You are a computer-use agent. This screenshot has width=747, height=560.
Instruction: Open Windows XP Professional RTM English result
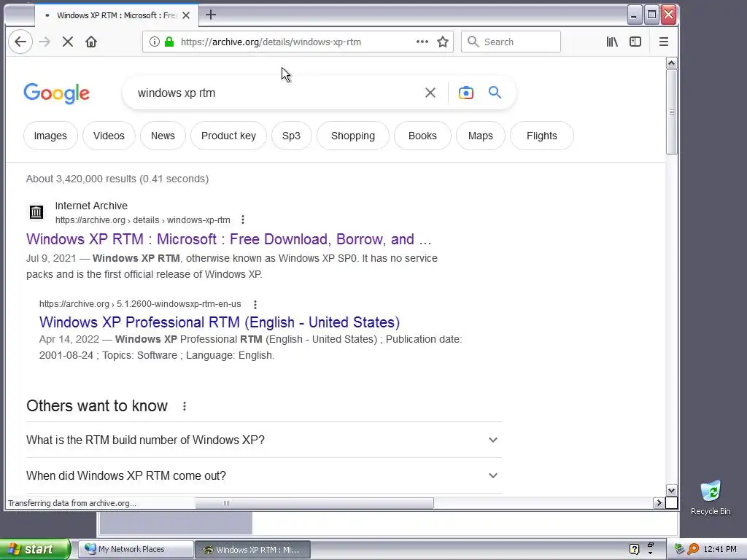pos(220,322)
